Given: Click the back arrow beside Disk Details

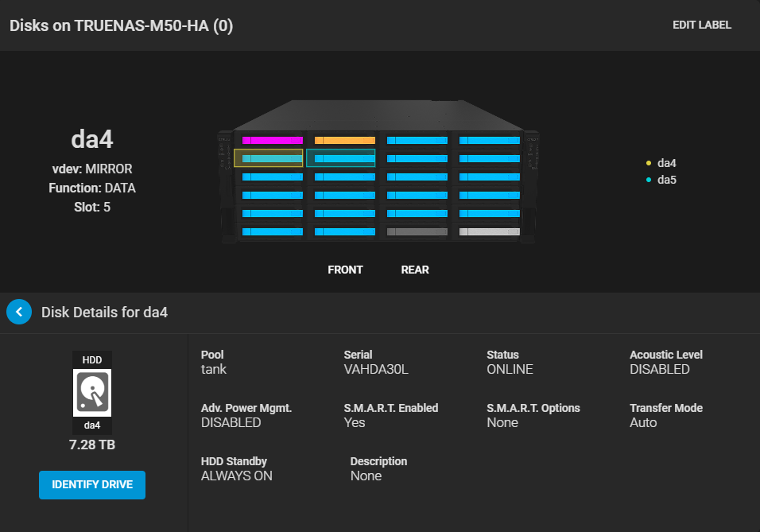Looking at the screenshot, I should pos(19,313).
